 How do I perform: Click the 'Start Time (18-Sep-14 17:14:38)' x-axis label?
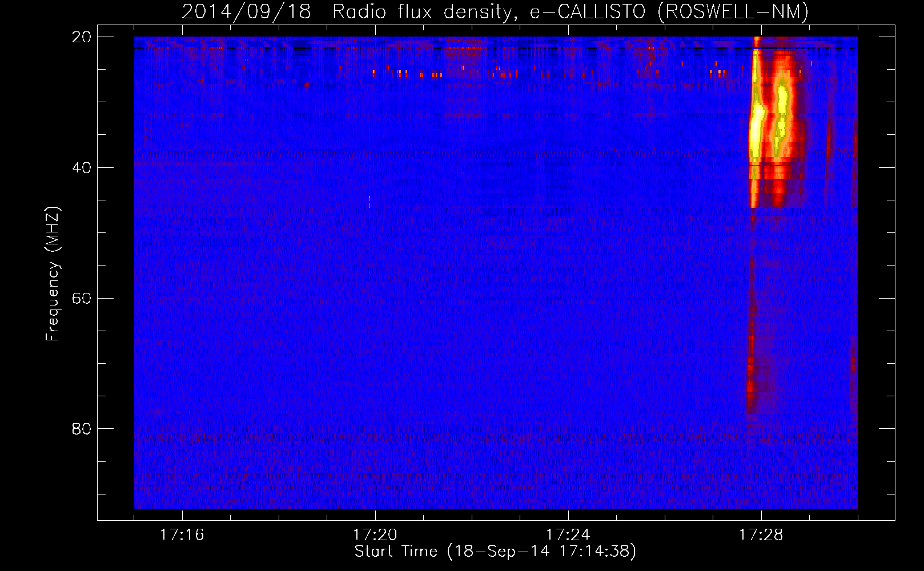[495, 552]
